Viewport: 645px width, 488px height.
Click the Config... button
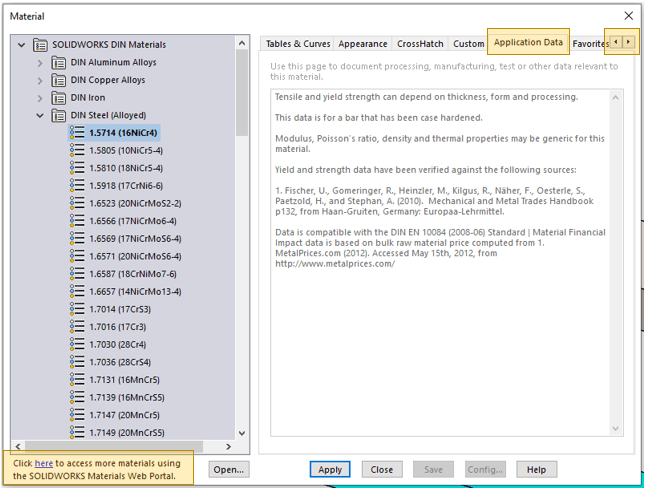[x=485, y=469]
